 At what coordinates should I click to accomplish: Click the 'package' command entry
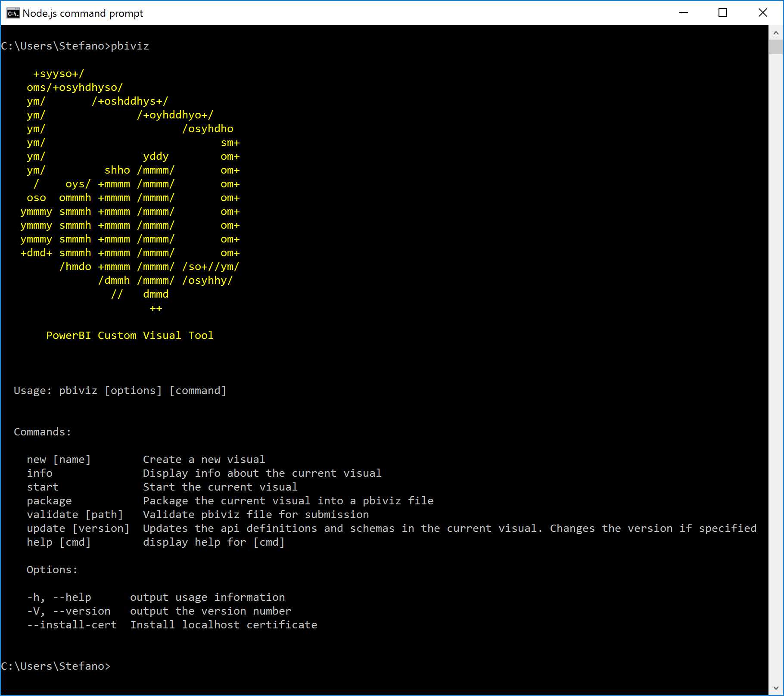pyautogui.click(x=49, y=500)
